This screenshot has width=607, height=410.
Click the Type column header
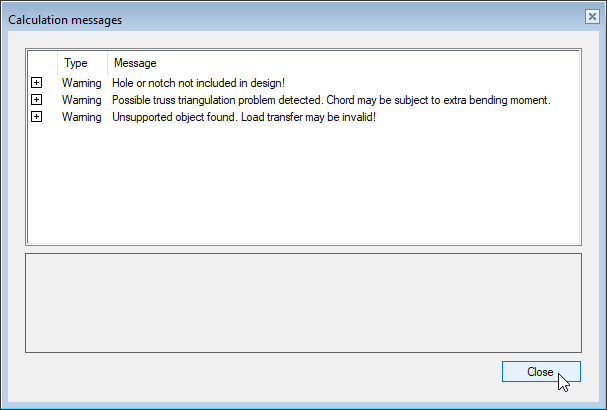[x=76, y=63]
